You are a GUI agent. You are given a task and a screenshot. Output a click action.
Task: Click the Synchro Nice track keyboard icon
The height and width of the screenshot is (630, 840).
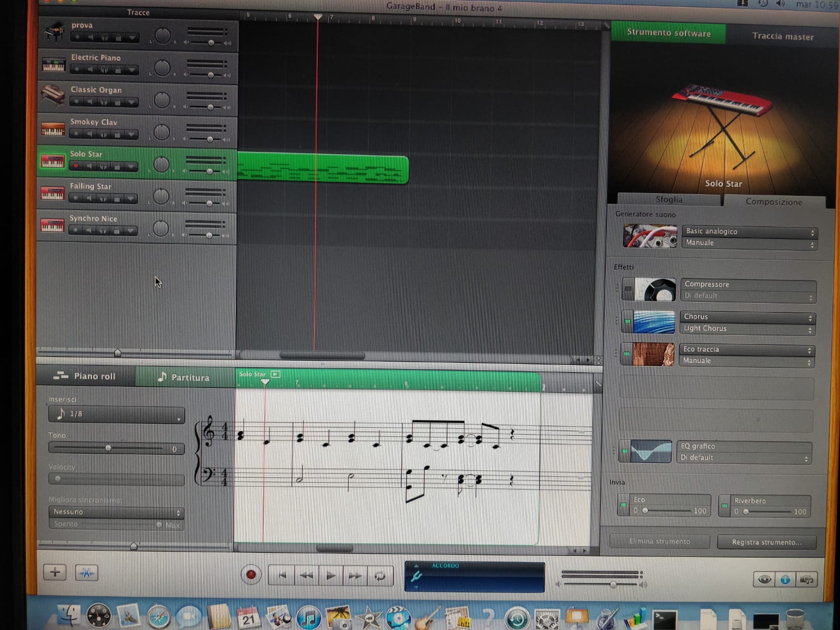[x=53, y=226]
